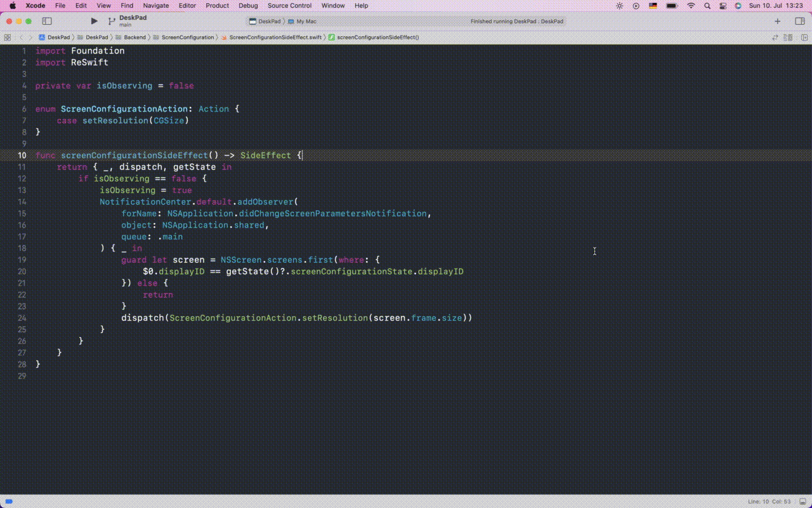The image size is (812, 508).
Task: Click the source control branch icon
Action: tap(112, 21)
